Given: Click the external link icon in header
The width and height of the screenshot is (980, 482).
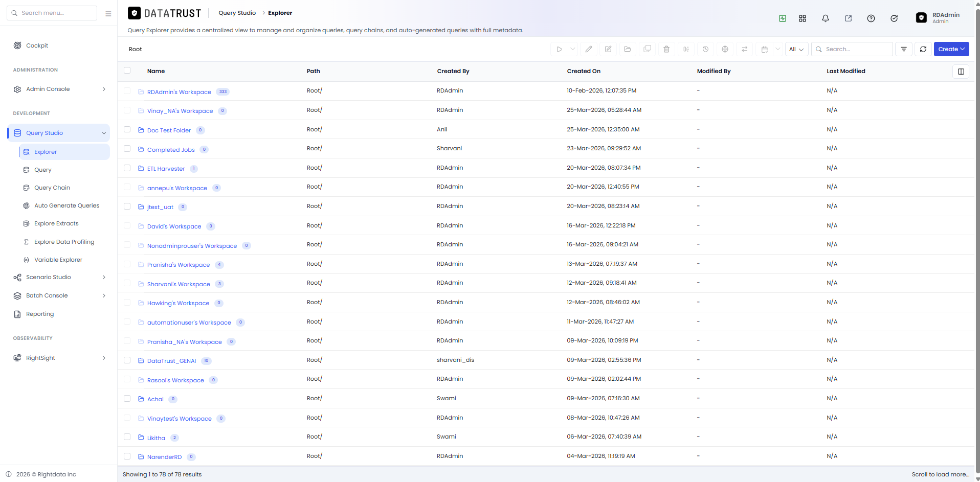Looking at the screenshot, I should point(848,18).
